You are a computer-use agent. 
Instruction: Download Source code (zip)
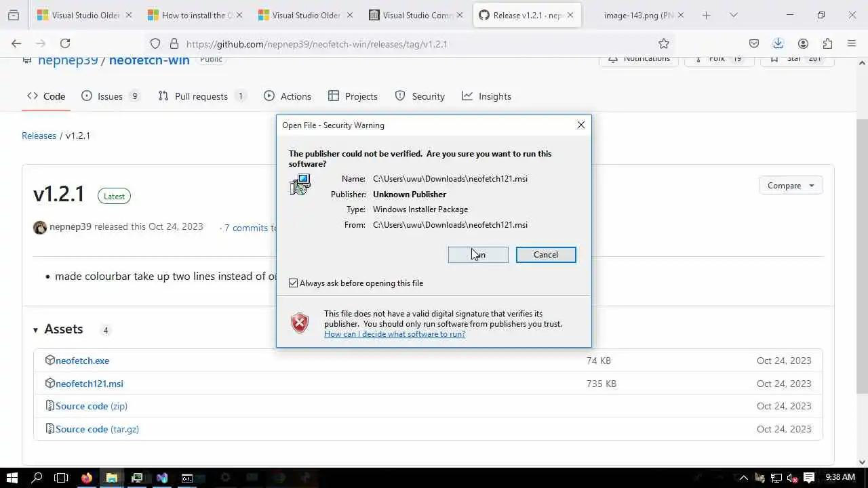point(92,406)
